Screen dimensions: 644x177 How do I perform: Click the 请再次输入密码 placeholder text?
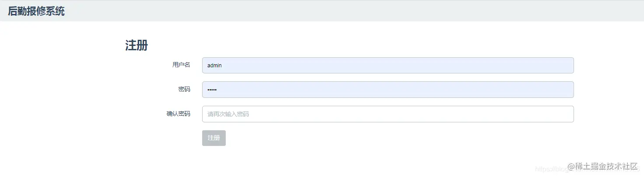(228, 114)
